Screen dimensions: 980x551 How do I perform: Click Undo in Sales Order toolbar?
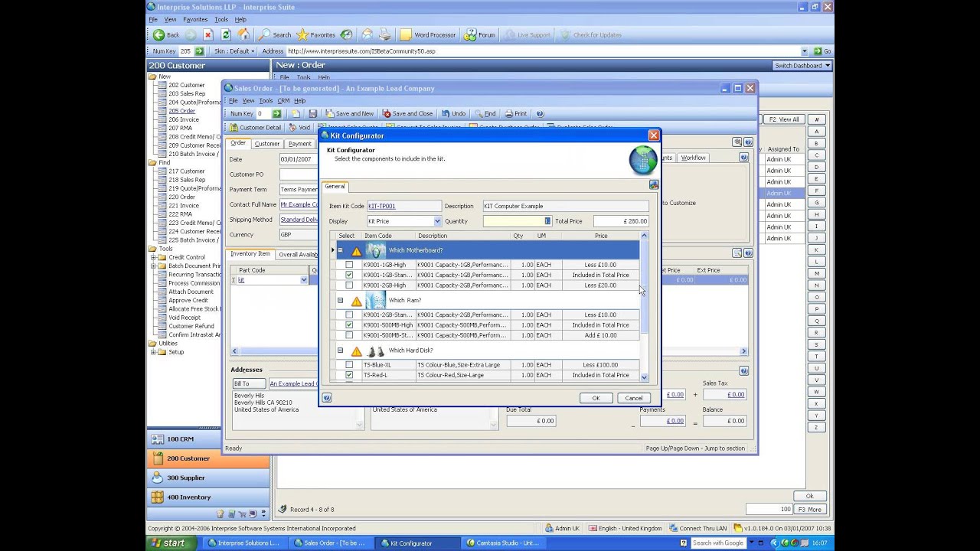[x=454, y=113]
